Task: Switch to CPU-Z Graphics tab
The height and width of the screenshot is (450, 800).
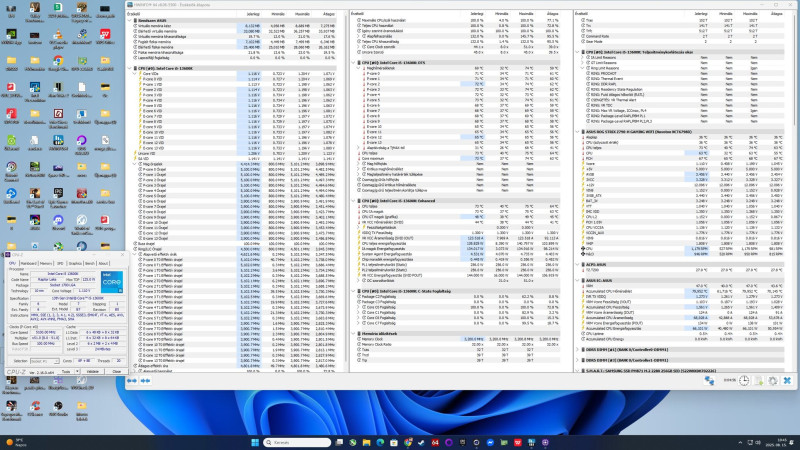Action: 75,263
